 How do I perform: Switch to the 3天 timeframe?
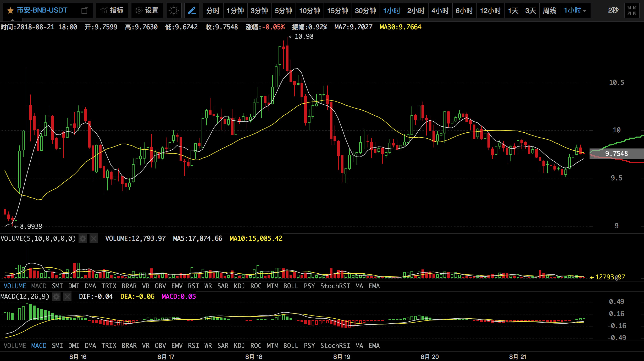531,10
